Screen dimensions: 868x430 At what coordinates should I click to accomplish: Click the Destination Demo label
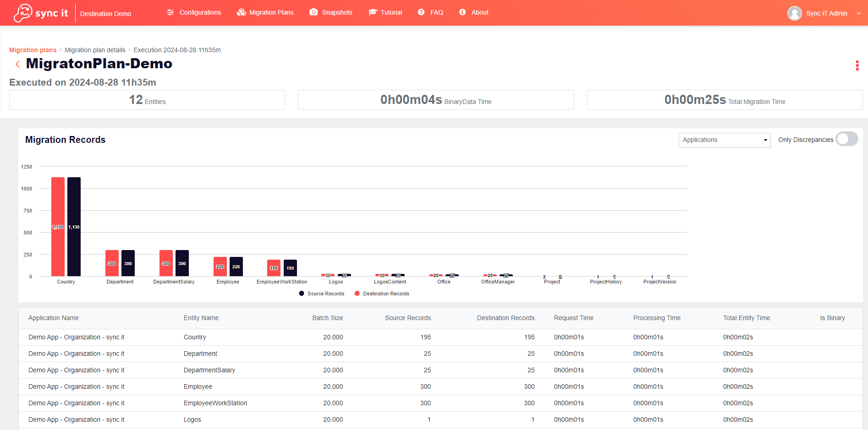pos(106,14)
